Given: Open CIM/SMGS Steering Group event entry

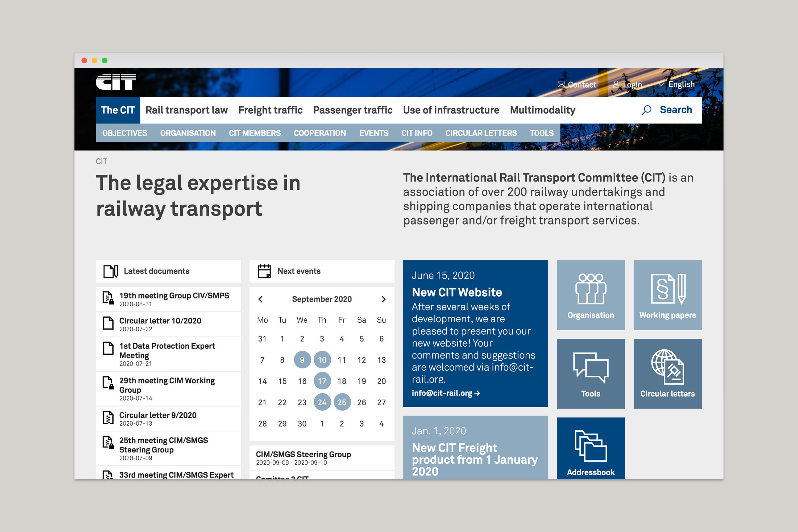Looking at the screenshot, I should tap(322, 458).
